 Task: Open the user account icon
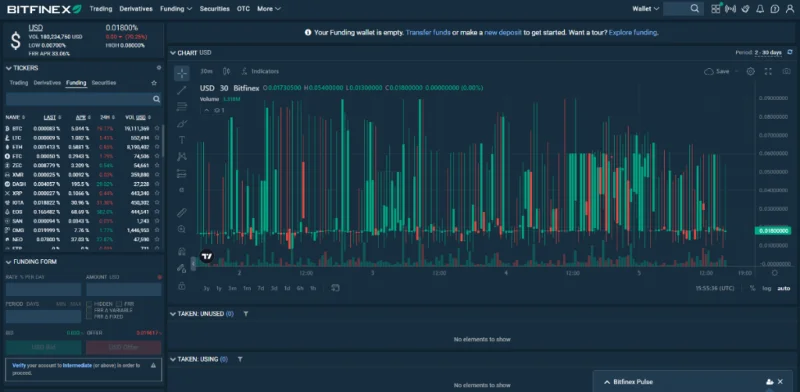[x=790, y=9]
